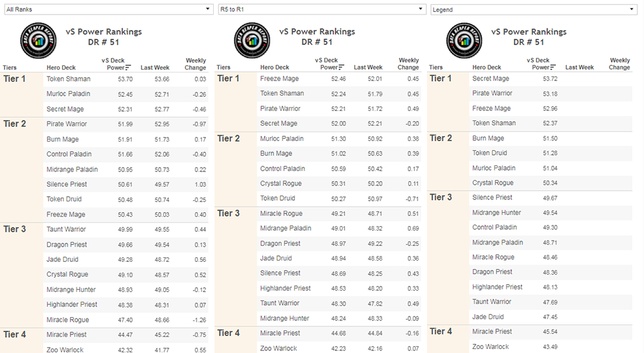Click sort icon beside vS Deck Power in Legend panel
This screenshot has width=644, height=353.
pos(553,67)
